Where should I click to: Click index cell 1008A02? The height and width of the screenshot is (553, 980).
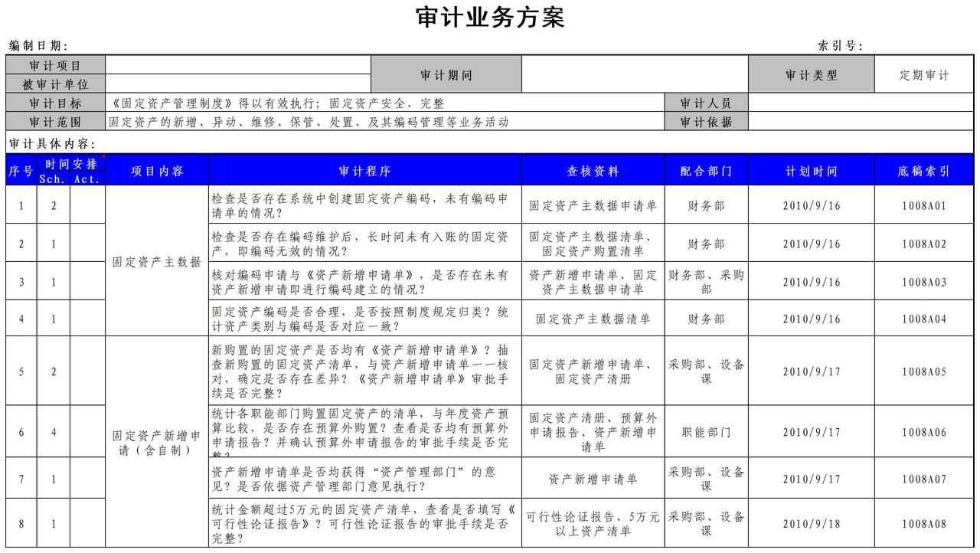[x=924, y=243]
